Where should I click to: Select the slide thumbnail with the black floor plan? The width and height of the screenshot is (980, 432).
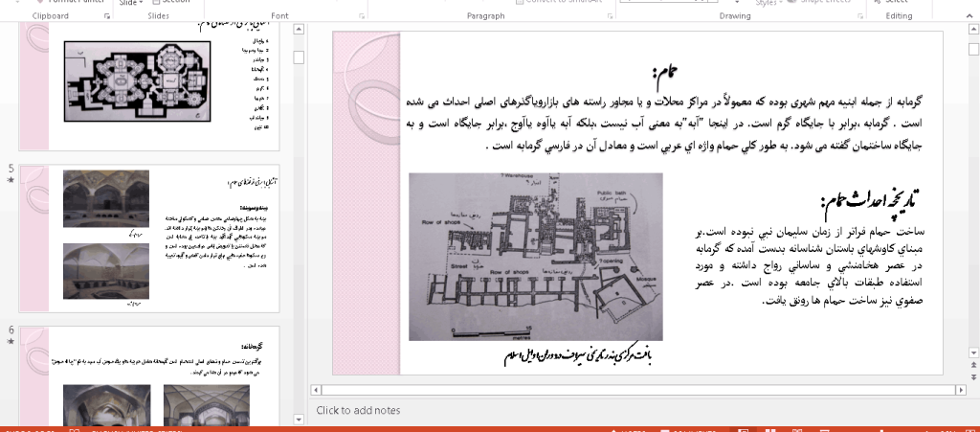149,86
